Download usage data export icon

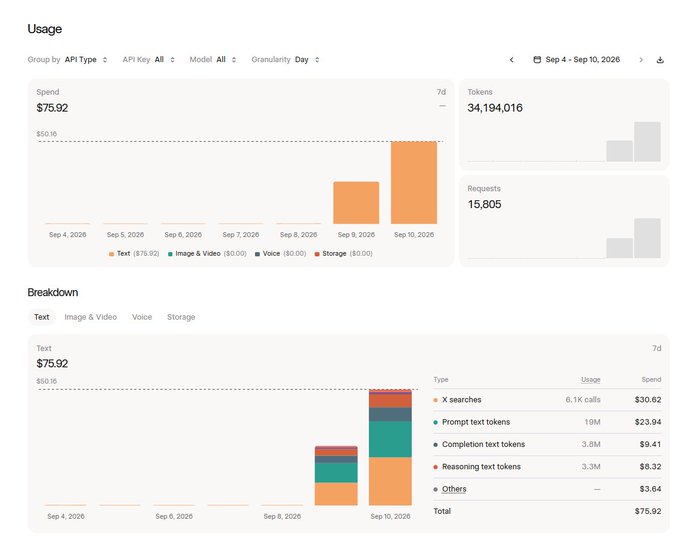pyautogui.click(x=660, y=60)
